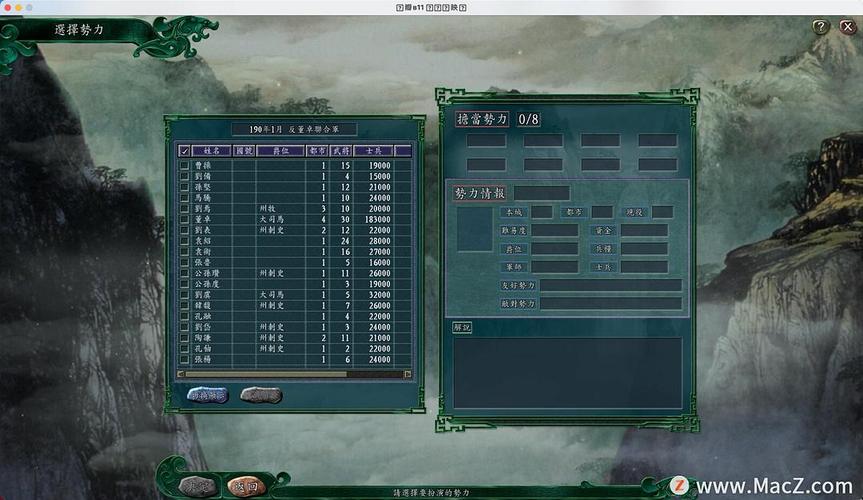This screenshot has width=863, height=500.
Task: Click the soldier count 28000 for 袁紹
Action: click(379, 241)
